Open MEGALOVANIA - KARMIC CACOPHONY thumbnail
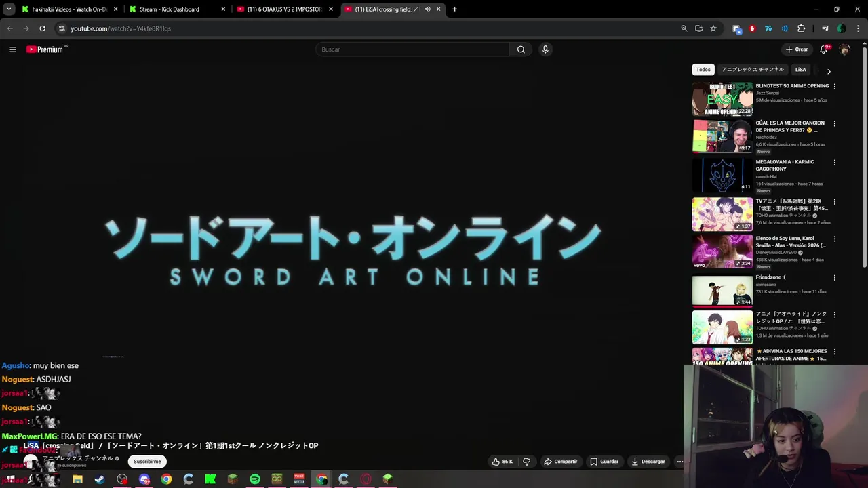 click(722, 176)
